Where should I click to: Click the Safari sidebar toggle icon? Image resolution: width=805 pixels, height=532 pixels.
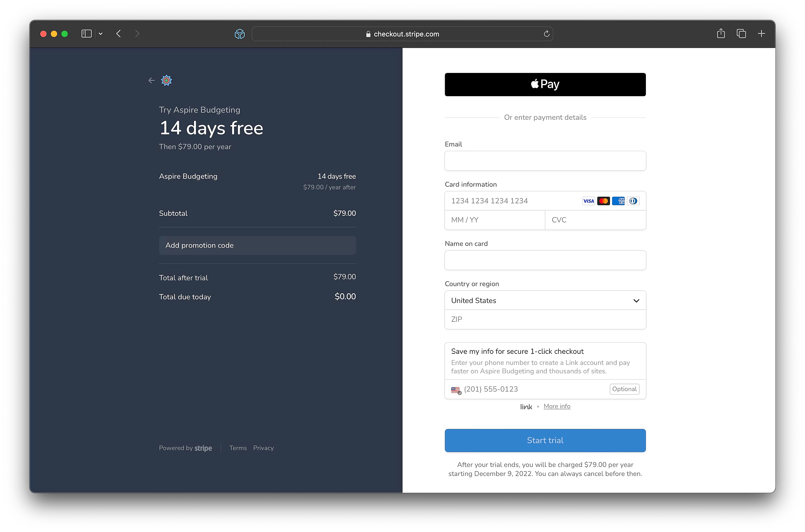coord(86,34)
